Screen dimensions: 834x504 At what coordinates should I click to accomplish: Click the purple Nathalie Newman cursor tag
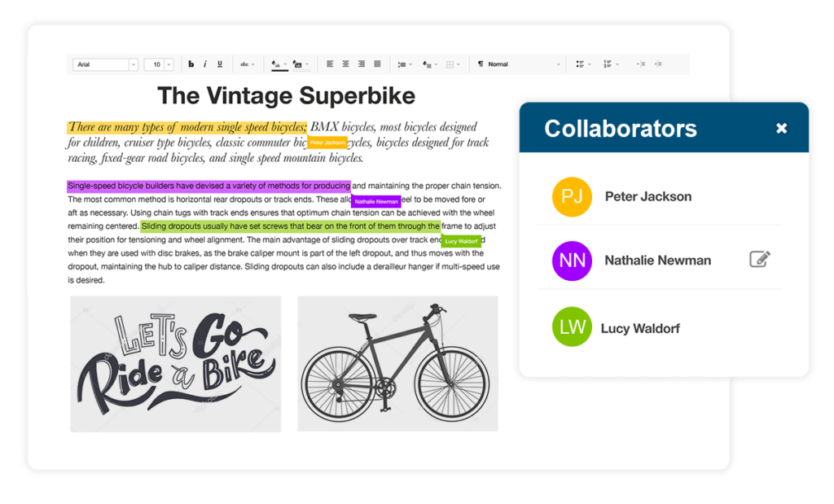(376, 201)
